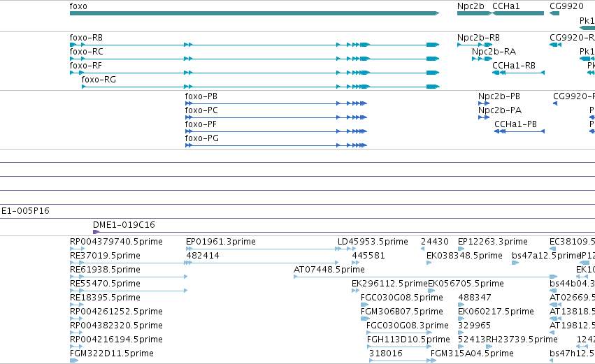Select the RP004216194.5prime EST
The width and height of the screenshot is (595, 364).
[76, 347]
